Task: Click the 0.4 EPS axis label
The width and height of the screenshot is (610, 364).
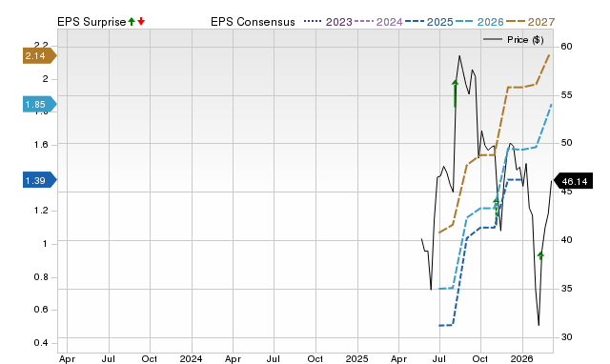Action: 41,343
